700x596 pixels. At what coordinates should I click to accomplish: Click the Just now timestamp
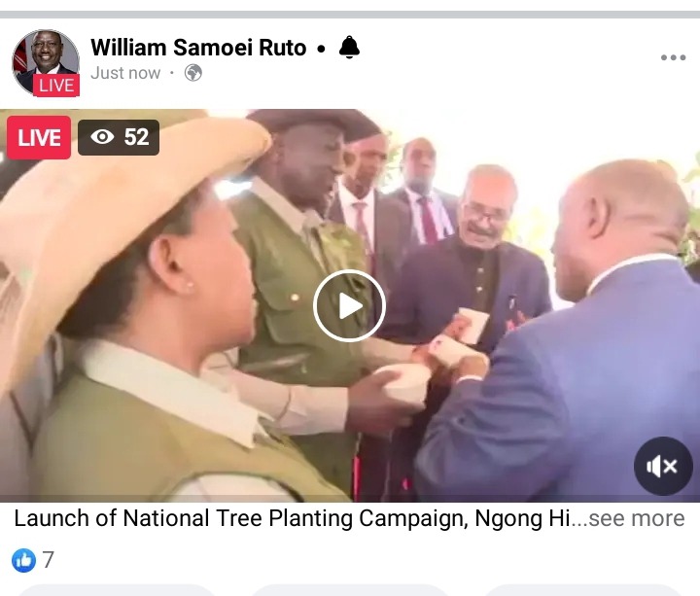(x=125, y=73)
